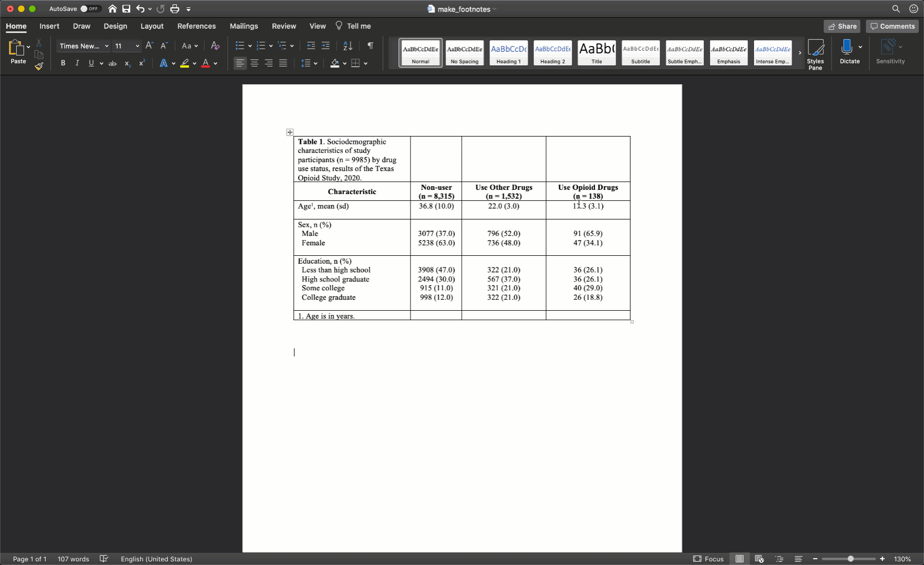Open the spelling and grammar check icon in status bar

(x=104, y=559)
